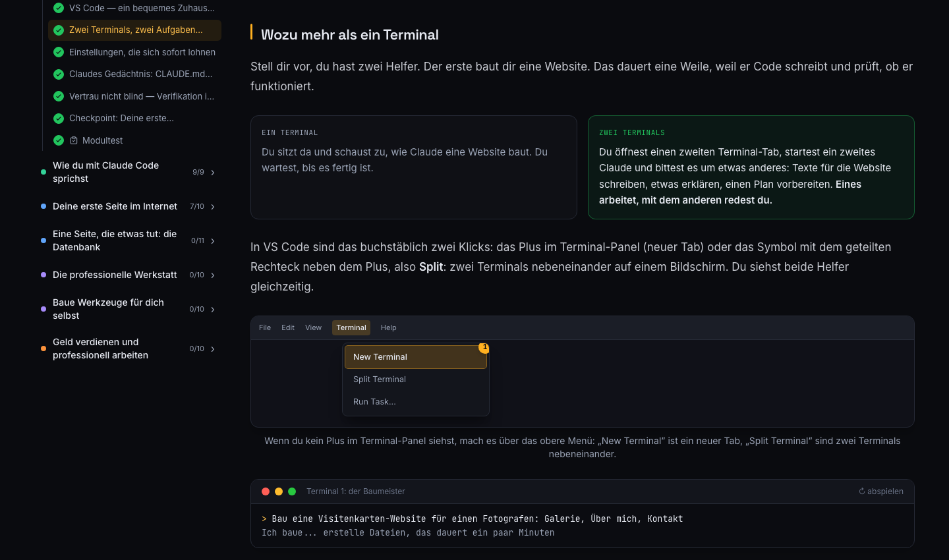Expand Deine erste Seite im Internet chevron
This screenshot has height=560, width=949.
213,207
